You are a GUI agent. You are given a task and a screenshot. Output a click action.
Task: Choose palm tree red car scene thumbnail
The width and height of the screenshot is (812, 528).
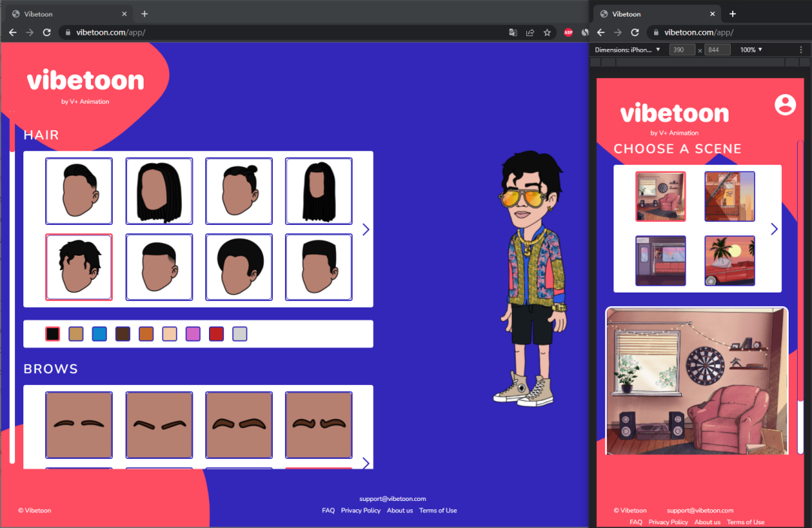pos(729,261)
